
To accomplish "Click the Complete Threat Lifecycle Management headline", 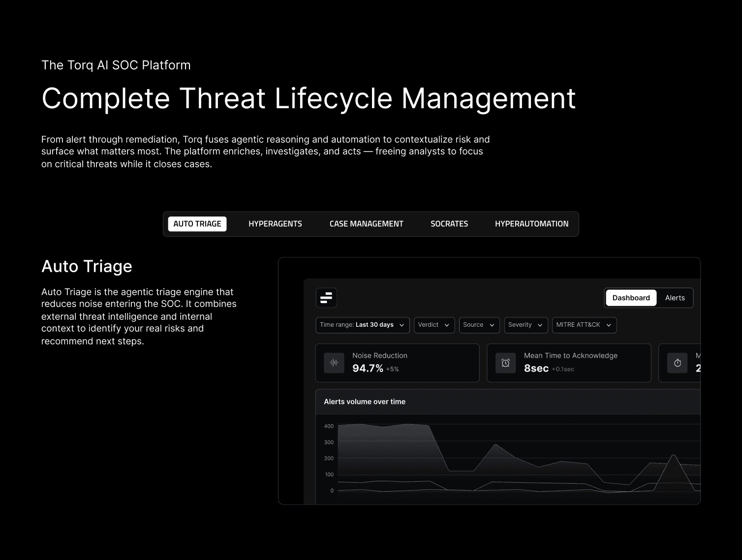I will click(x=309, y=98).
